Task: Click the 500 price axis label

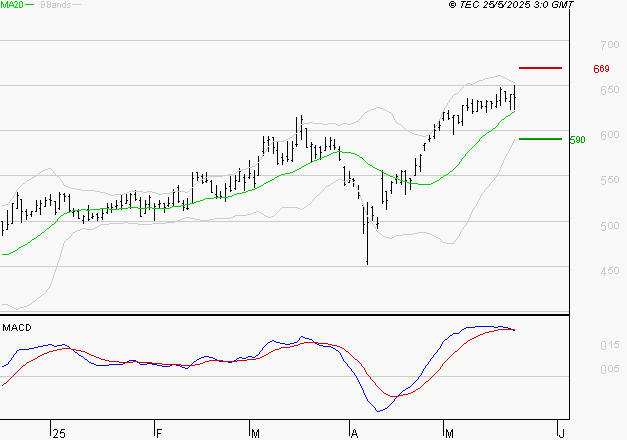Action: pyautogui.click(x=580, y=226)
